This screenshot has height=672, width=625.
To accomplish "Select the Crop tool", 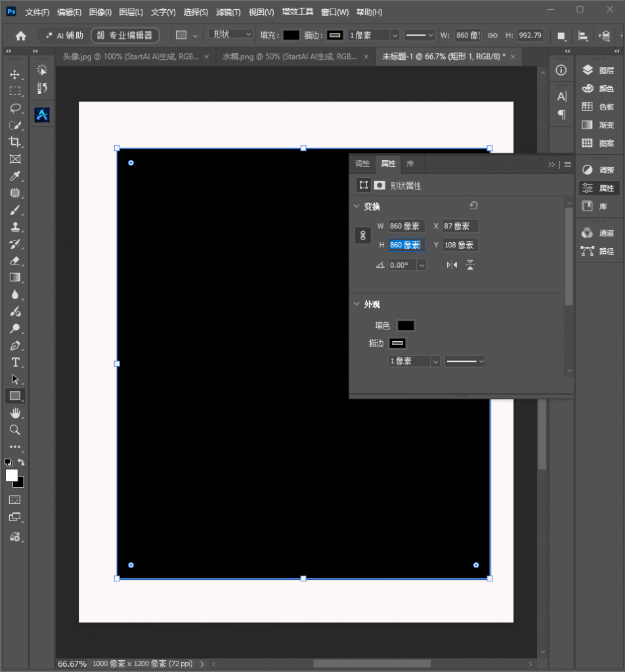I will [x=15, y=142].
